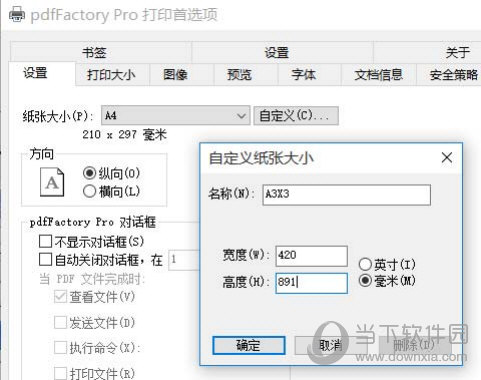This screenshot has height=380, width=481.
Task: Tick 自动关闭对话框 checkbox
Action: tap(45, 259)
